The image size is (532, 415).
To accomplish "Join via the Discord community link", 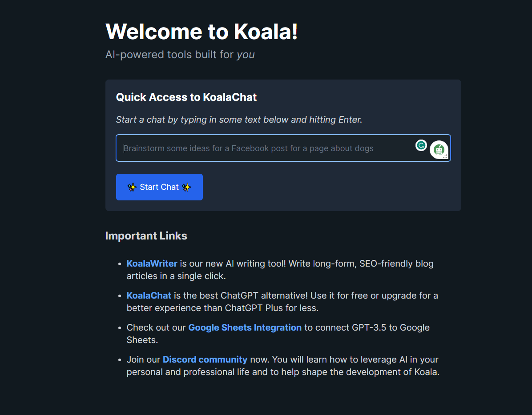I will point(205,359).
